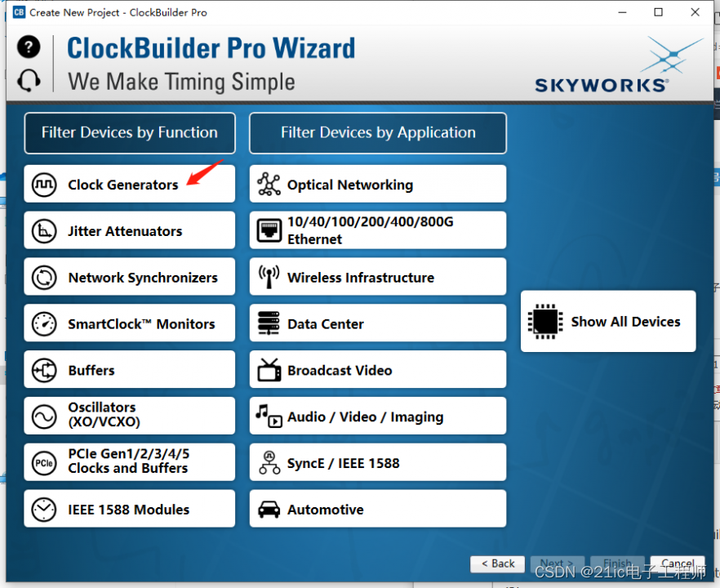Click the SyncE network hierarchy icon
This screenshot has width=720, height=588.
[269, 463]
